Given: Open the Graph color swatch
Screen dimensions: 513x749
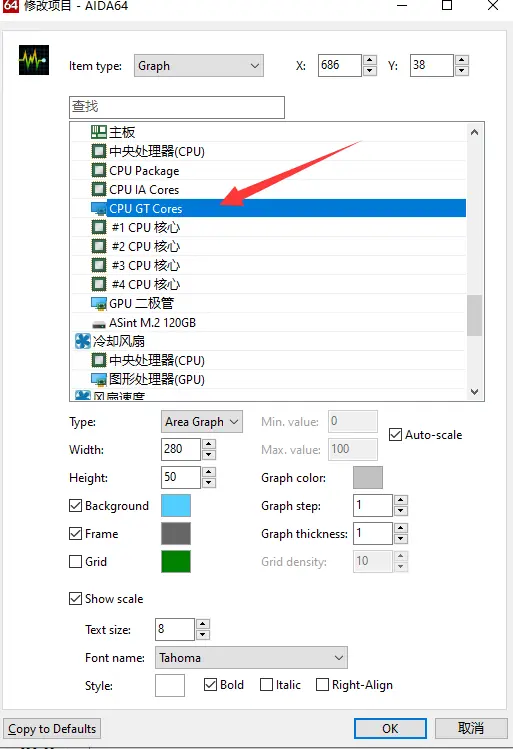Looking at the screenshot, I should tap(368, 478).
